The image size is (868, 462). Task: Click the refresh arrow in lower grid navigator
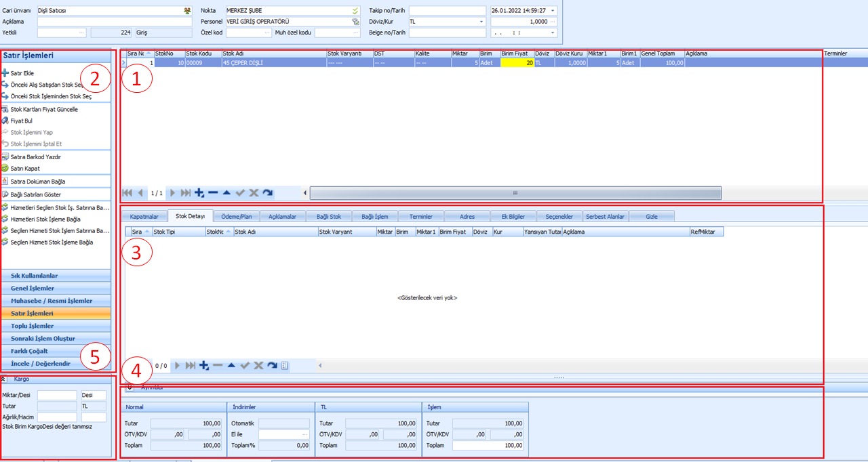[272, 366]
